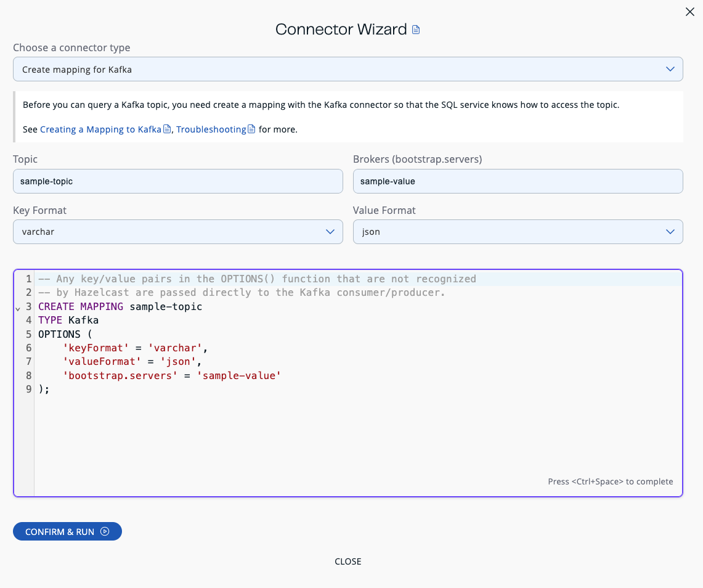
Task: Collapse the code fold at line 3
Action: click(17, 309)
